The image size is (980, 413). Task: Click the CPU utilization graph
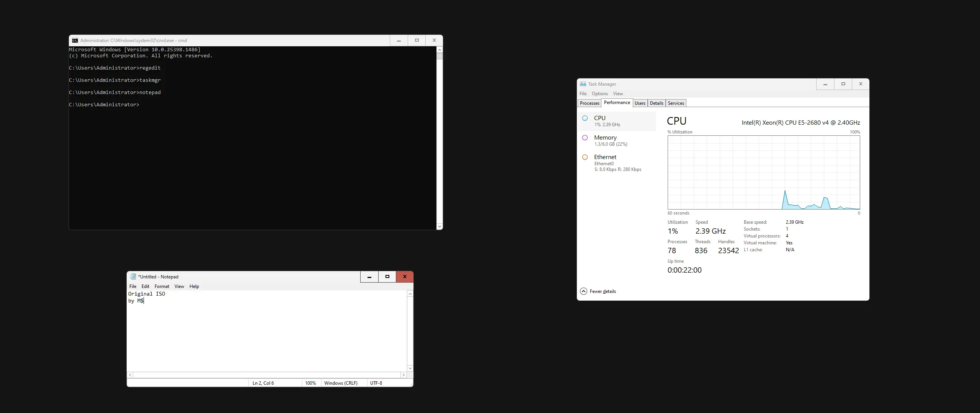763,172
